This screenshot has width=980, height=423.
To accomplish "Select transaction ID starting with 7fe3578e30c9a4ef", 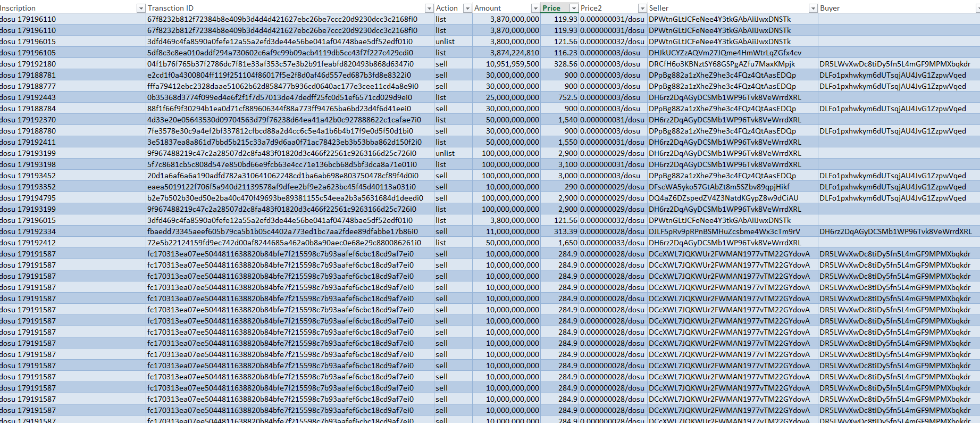I will [290, 131].
